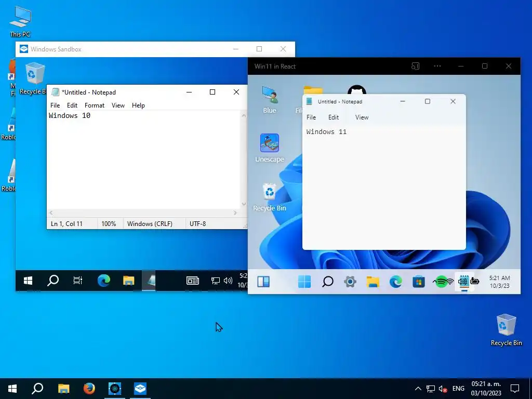Open Help menu in Windows 10 Notepad

click(138, 105)
